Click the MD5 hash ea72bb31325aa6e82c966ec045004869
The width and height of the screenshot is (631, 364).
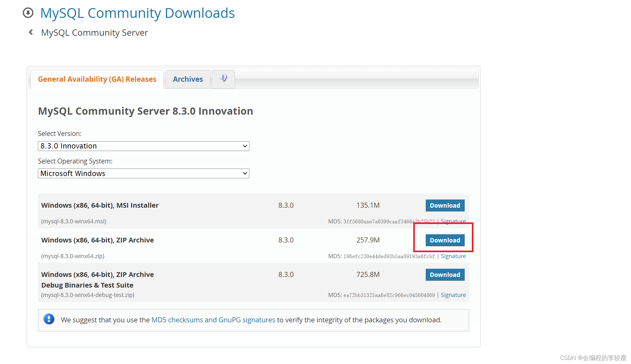[389, 295]
